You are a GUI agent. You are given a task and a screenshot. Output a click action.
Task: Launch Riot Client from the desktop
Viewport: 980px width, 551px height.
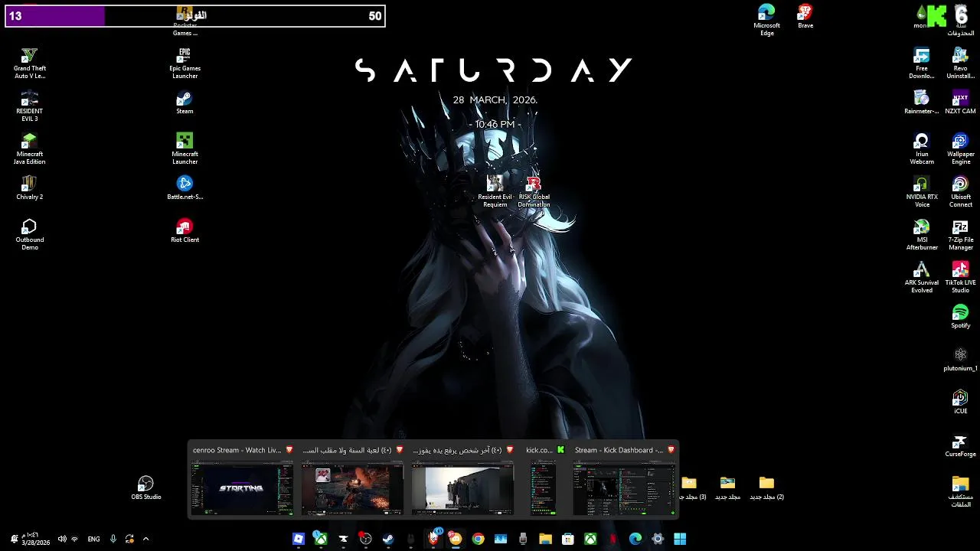pos(185,231)
